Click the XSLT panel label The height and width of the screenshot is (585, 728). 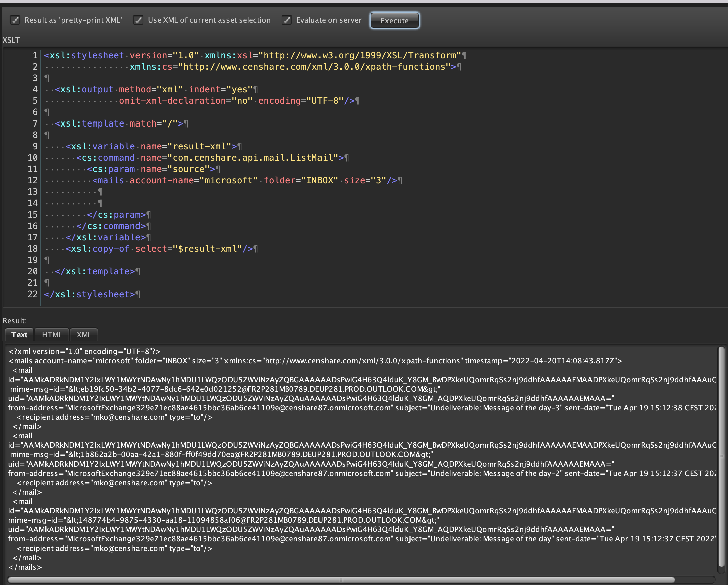click(11, 40)
